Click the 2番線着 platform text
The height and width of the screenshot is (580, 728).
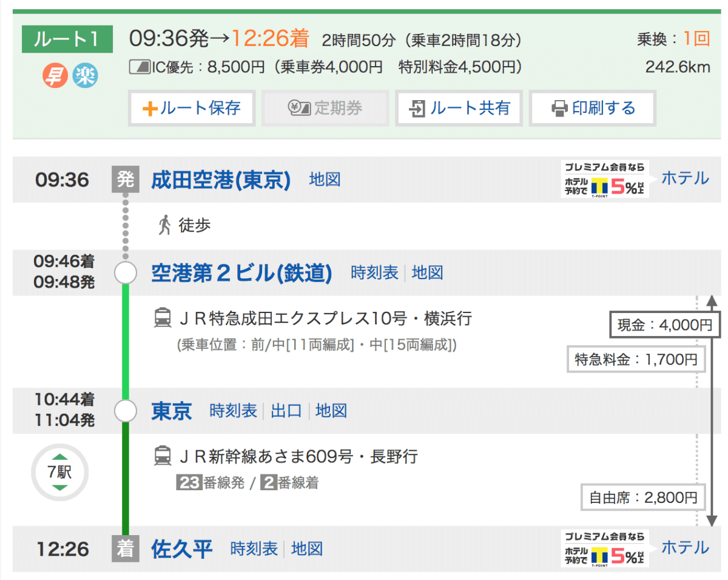(290, 484)
